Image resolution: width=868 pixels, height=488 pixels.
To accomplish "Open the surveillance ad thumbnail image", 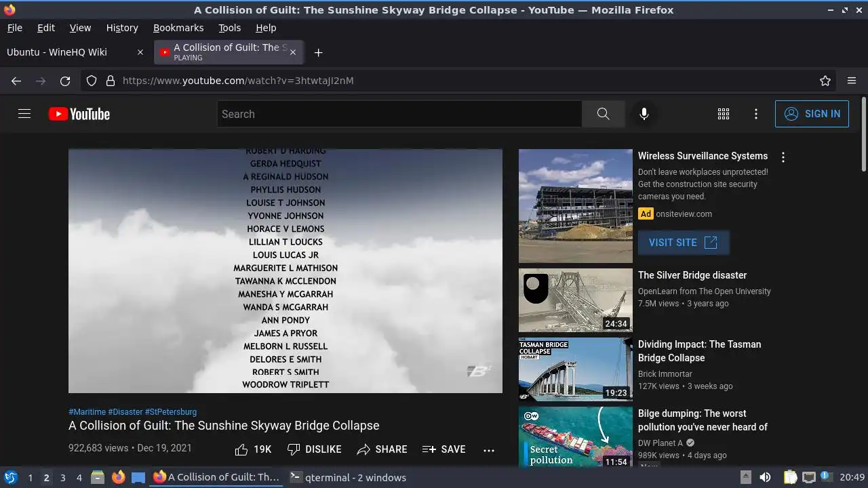I will click(x=576, y=206).
